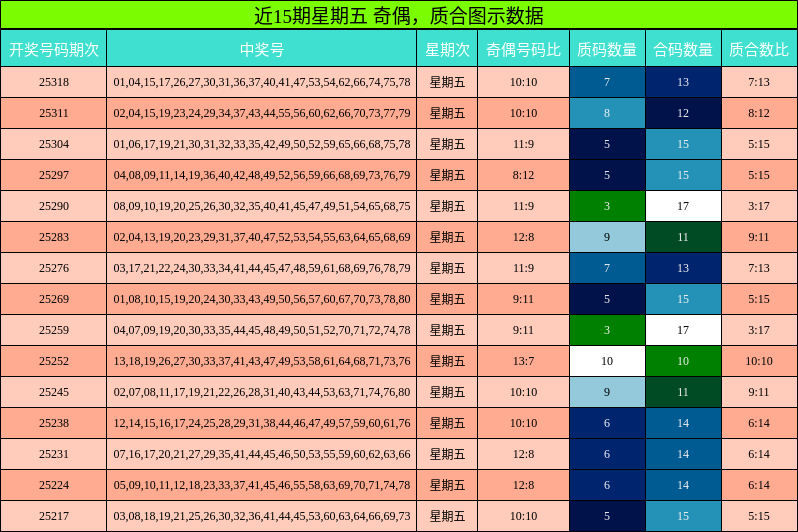
Task: Click the 奇偶号码比 column header
Action: click(x=523, y=49)
